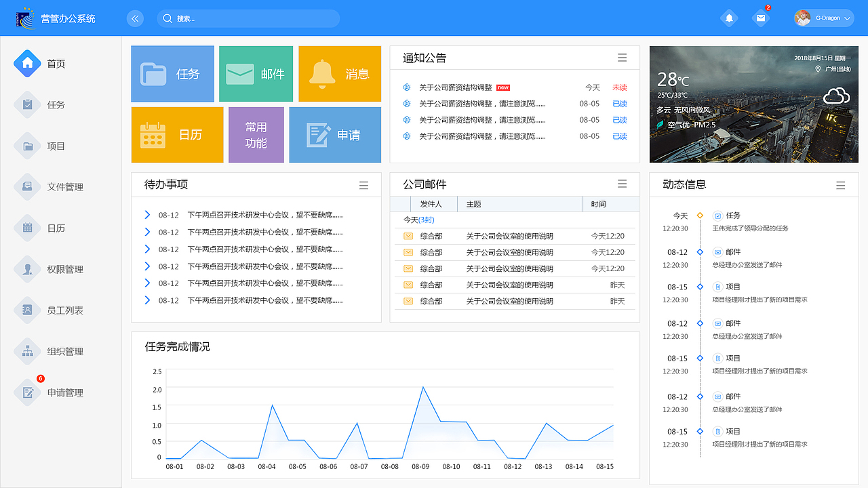This screenshot has height=488, width=868.
Task: Open the notification bell in the top bar
Action: point(729,18)
